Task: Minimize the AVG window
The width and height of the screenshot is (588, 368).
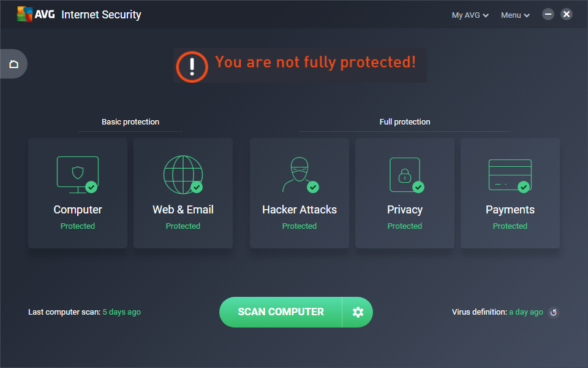Action: (548, 14)
